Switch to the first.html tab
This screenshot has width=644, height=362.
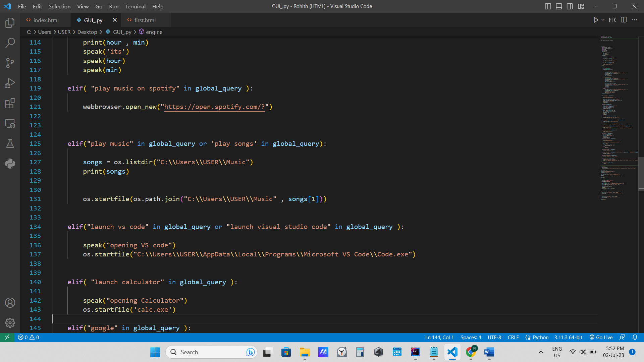tap(145, 20)
